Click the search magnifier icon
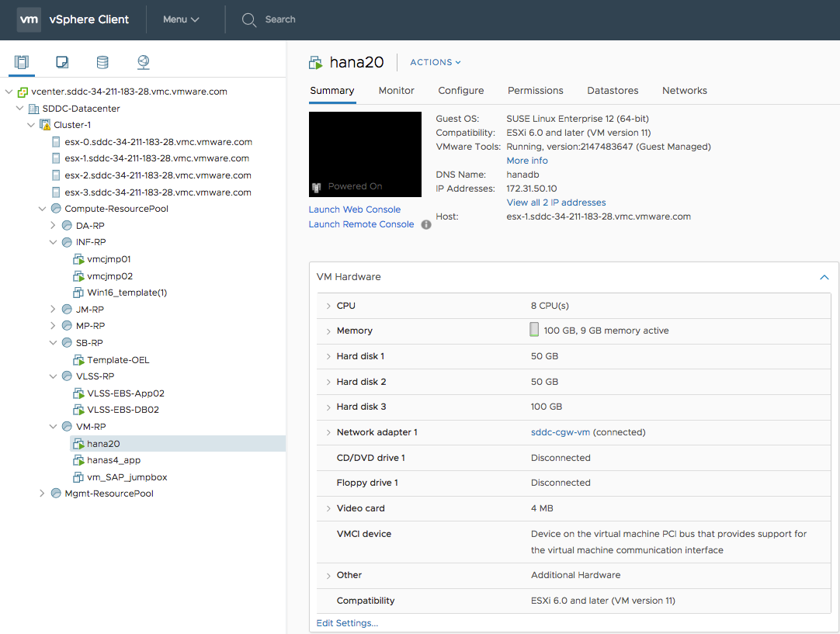Screen dimensions: 840x634 [x=249, y=19]
